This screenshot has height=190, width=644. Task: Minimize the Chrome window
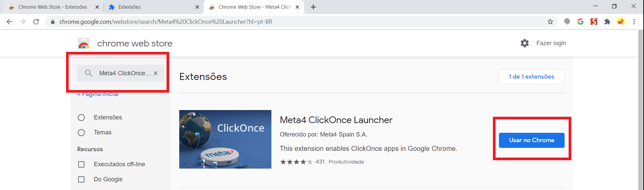pos(595,6)
